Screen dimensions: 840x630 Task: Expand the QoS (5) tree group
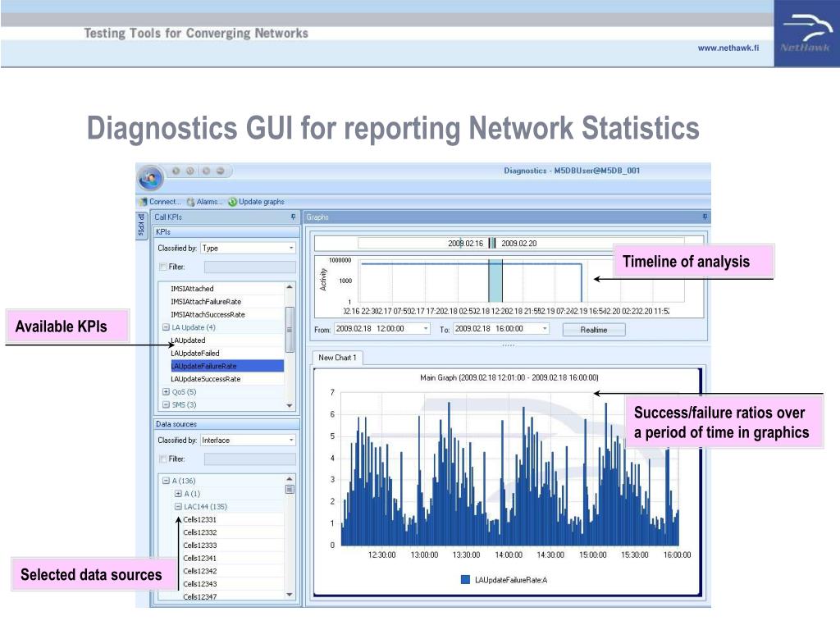click(x=166, y=392)
